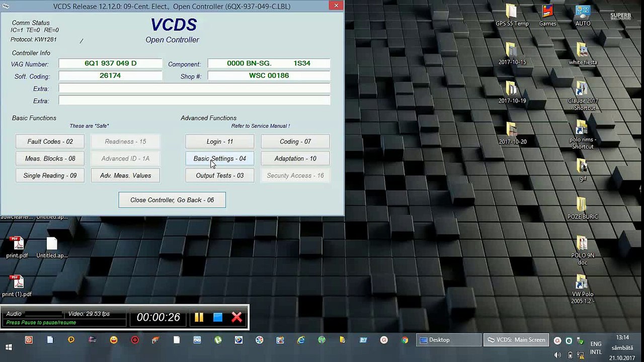Image resolution: width=644 pixels, height=362 pixels.
Task: Open Google Chrome from taskbar
Action: (405, 340)
